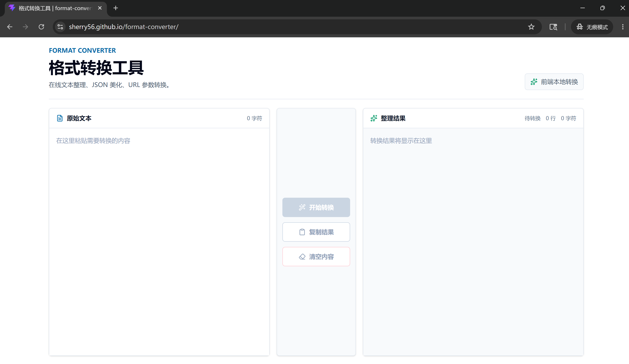Click the 复制结果 button

(316, 232)
